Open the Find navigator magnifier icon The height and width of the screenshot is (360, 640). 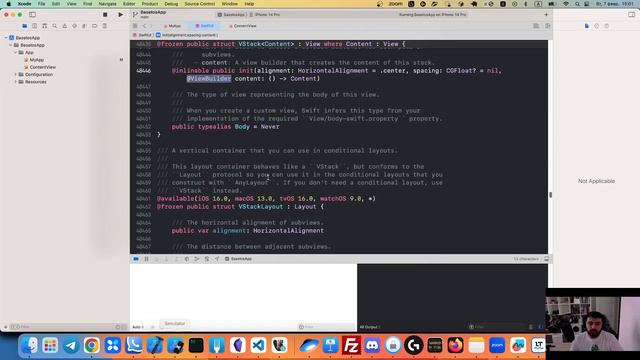(55, 26)
